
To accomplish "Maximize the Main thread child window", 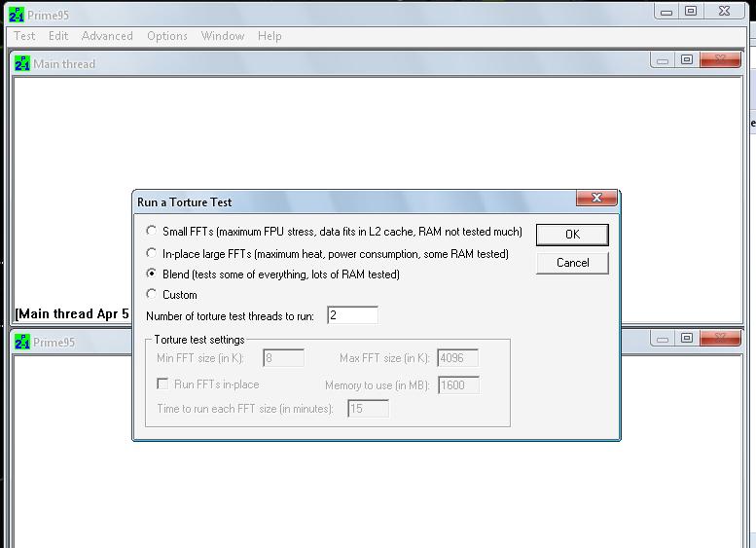I will pos(687,59).
